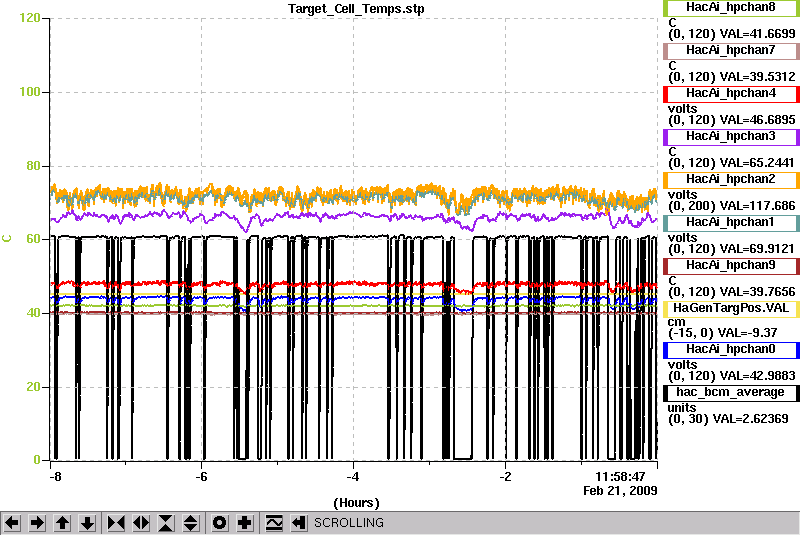This screenshot has height=535, width=800.
Task: Select the HacAi_hpchan8 legend entry
Action: coord(731,8)
